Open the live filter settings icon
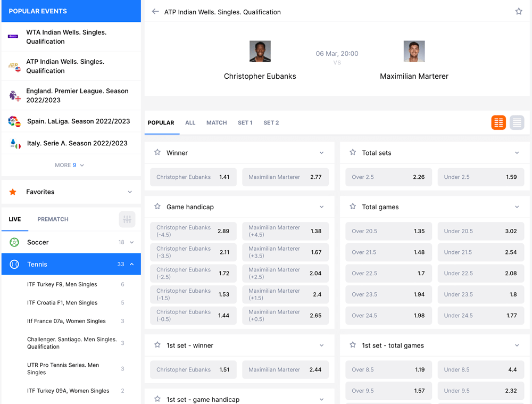Image resolution: width=532 pixels, height=404 pixels. pos(127,219)
